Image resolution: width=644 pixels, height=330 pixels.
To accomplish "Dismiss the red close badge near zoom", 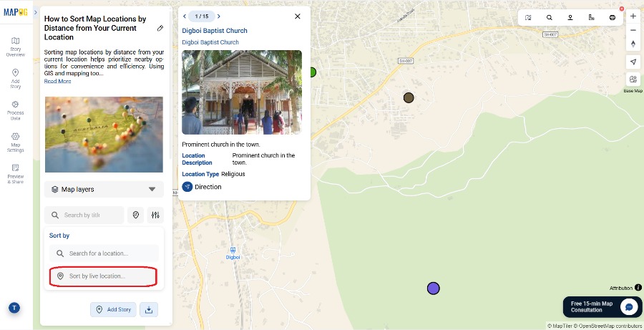I will tap(622, 9).
